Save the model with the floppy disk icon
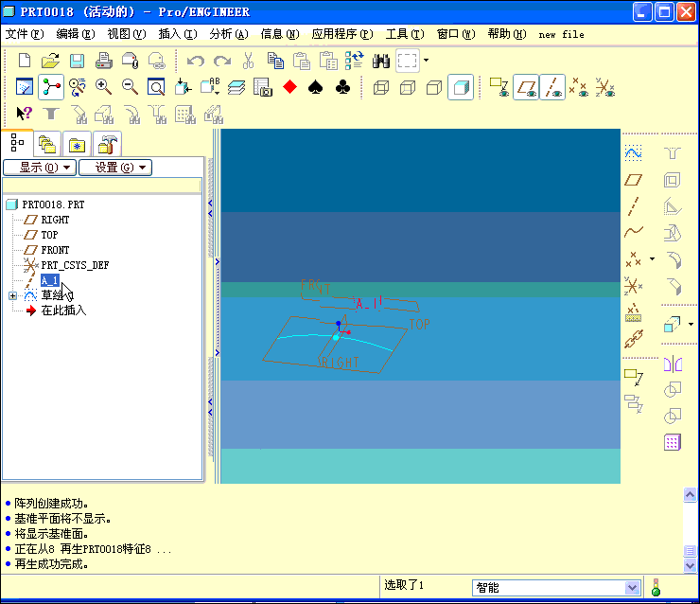Image resolution: width=700 pixels, height=604 pixels. (x=77, y=61)
